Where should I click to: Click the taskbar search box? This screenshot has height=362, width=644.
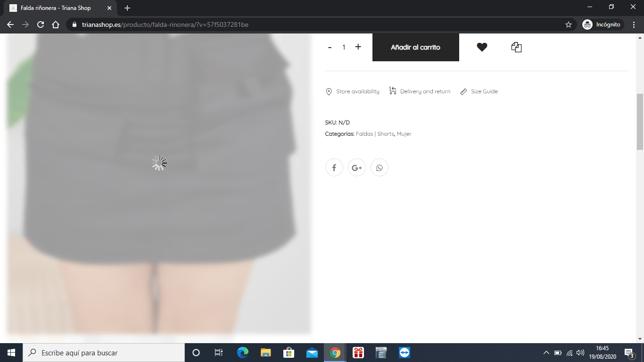pyautogui.click(x=104, y=353)
